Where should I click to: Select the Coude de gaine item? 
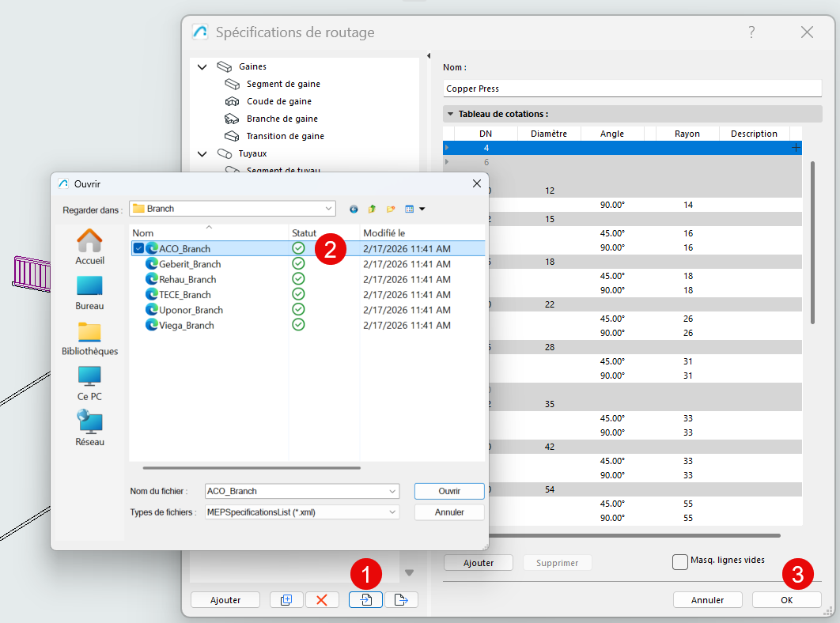[279, 101]
